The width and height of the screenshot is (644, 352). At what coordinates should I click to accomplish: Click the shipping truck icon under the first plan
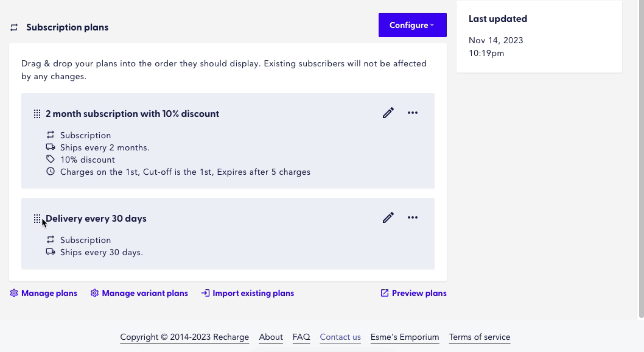[50, 146]
